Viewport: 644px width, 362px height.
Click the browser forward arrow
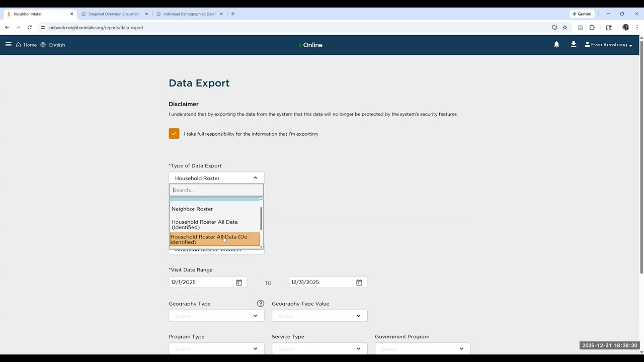coord(18,28)
